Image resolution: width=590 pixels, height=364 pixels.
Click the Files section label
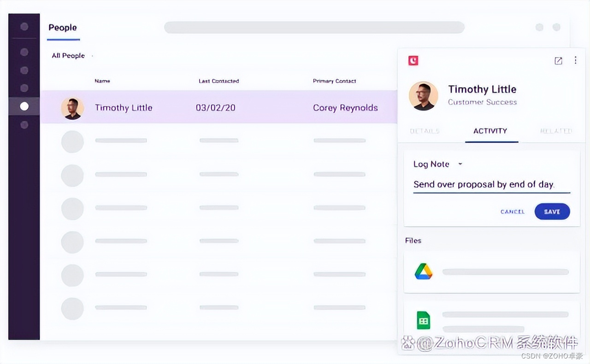[413, 241]
